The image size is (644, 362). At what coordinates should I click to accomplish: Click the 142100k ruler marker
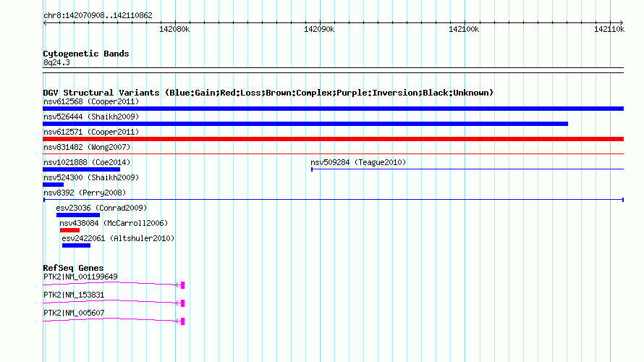pos(464,29)
